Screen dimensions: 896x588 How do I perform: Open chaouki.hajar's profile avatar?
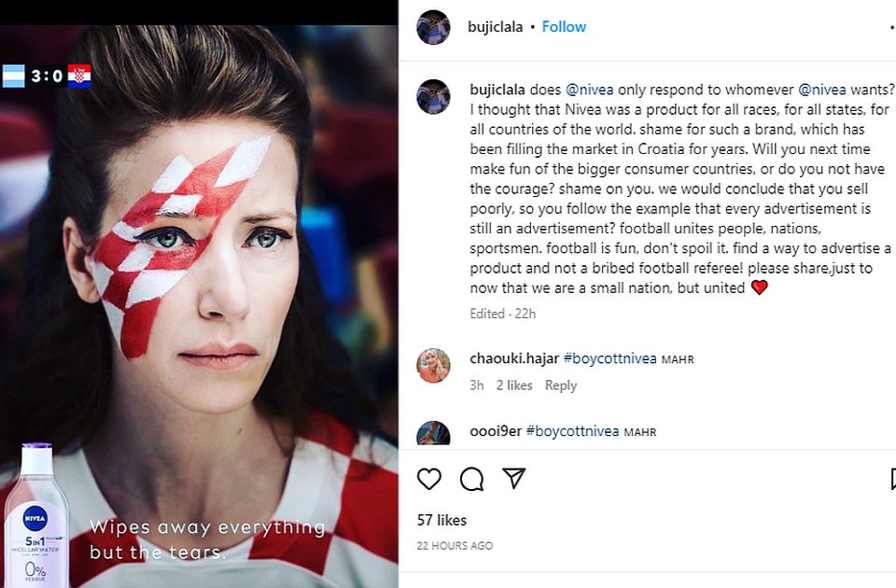[433, 366]
